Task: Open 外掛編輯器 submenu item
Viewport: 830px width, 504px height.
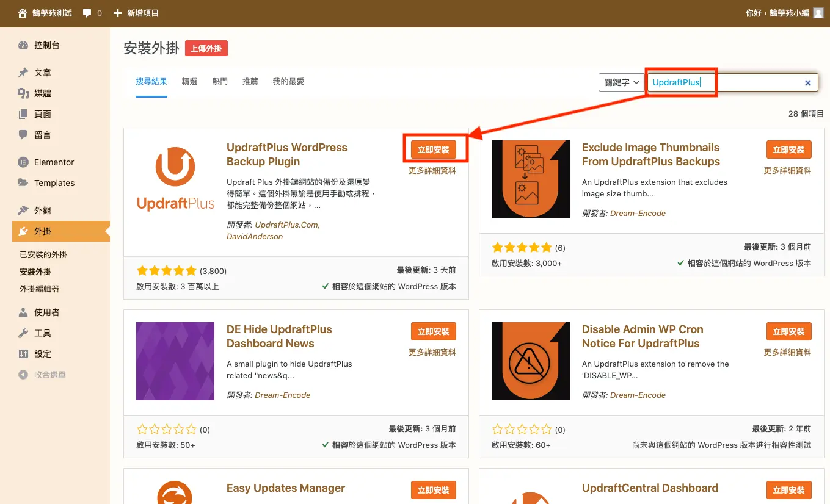Action: point(40,289)
